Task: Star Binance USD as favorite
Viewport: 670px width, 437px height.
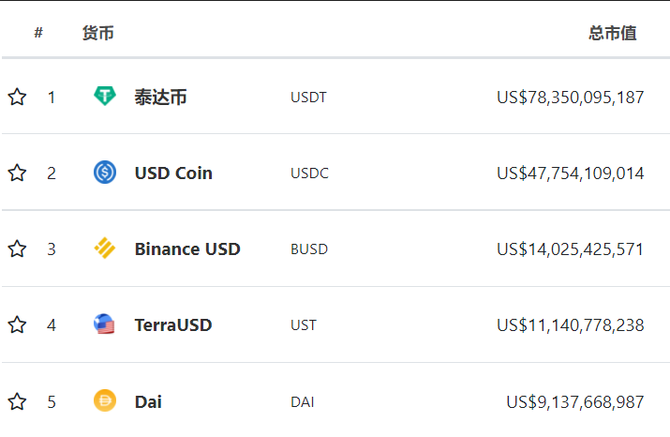Action: 17,249
